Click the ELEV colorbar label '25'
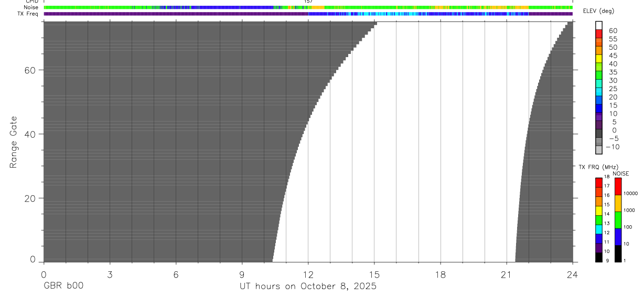Screen dimensions: 644x297 coord(613,89)
